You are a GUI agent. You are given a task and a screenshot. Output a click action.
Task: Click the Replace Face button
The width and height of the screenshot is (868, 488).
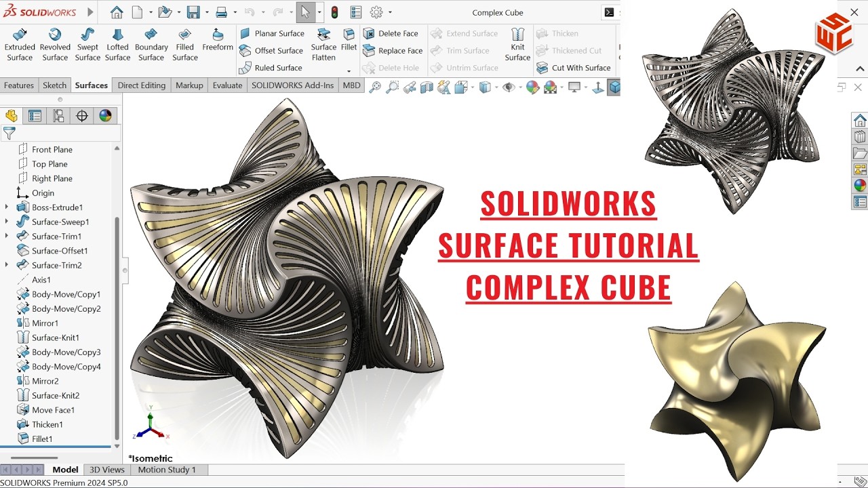pyautogui.click(x=393, y=50)
